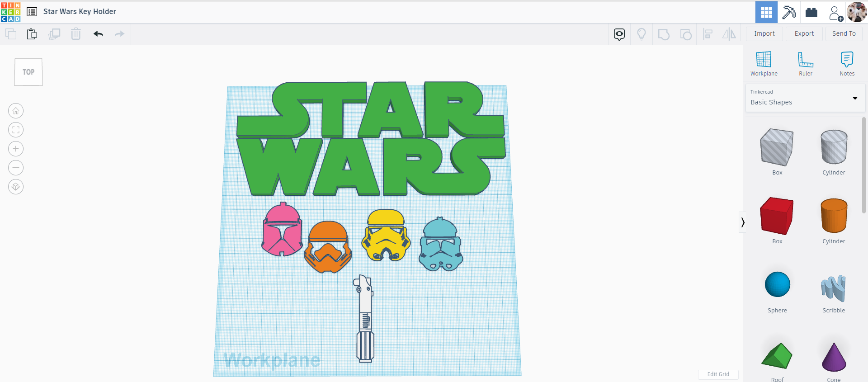Viewport: 868px width, 382px height.
Task: Click the Export button
Action: click(x=804, y=34)
